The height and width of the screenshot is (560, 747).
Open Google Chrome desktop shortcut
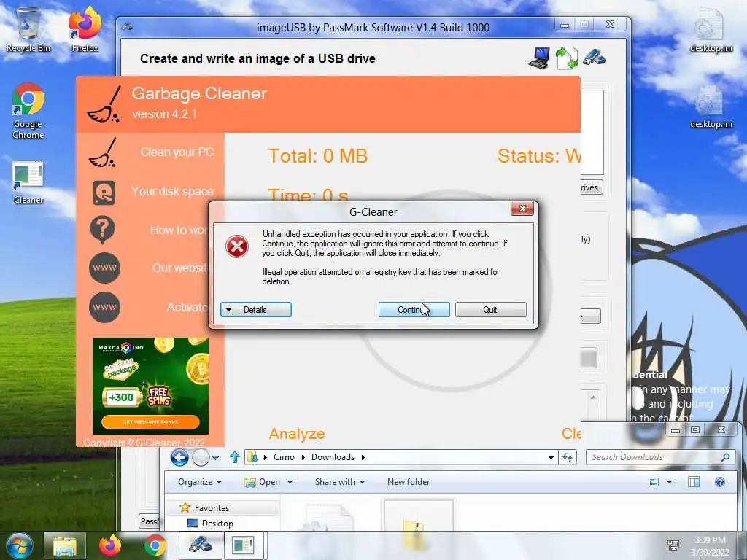point(28,111)
